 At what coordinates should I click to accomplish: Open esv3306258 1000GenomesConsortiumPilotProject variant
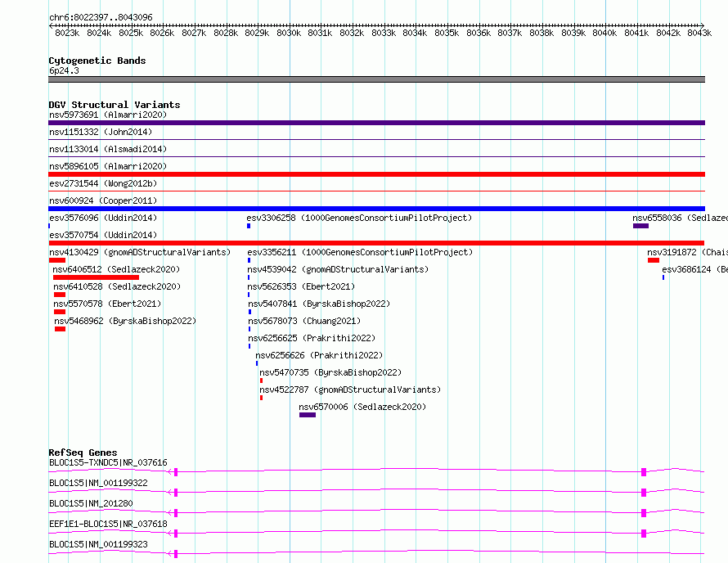click(x=359, y=218)
